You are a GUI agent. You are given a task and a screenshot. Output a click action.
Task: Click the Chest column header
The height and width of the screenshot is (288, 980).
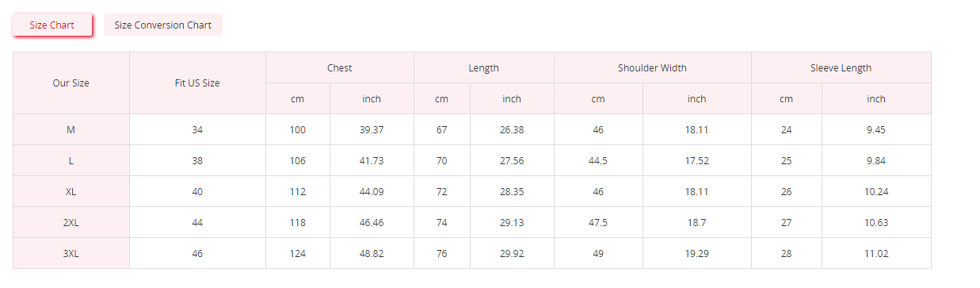pyautogui.click(x=340, y=68)
